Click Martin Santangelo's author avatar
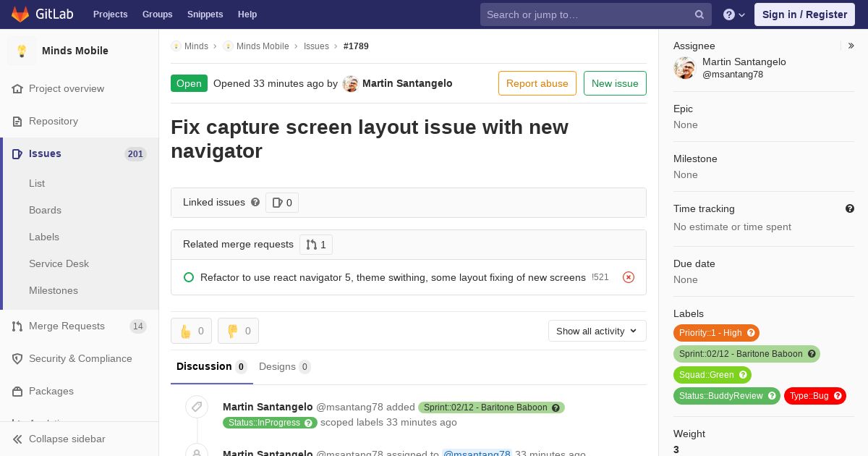 350,84
